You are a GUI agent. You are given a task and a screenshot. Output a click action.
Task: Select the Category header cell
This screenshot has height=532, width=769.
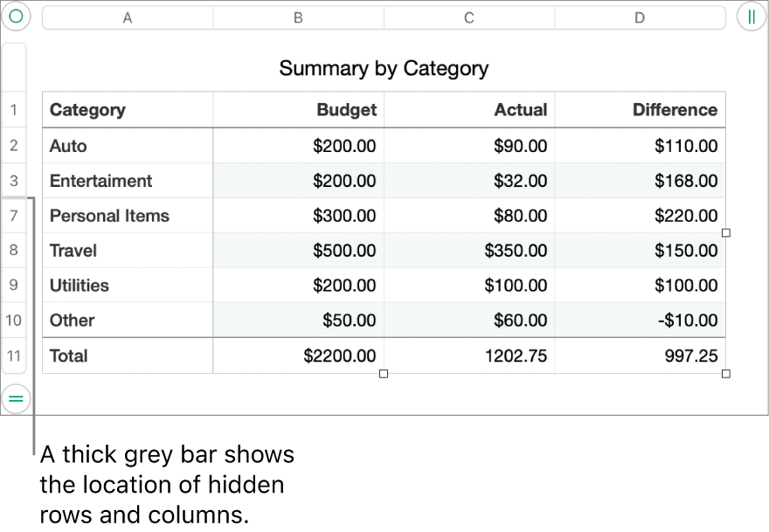click(x=128, y=110)
